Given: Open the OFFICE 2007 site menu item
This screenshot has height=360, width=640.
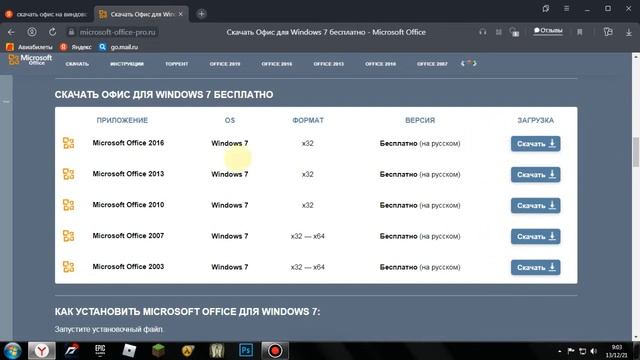Looking at the screenshot, I should [x=432, y=64].
